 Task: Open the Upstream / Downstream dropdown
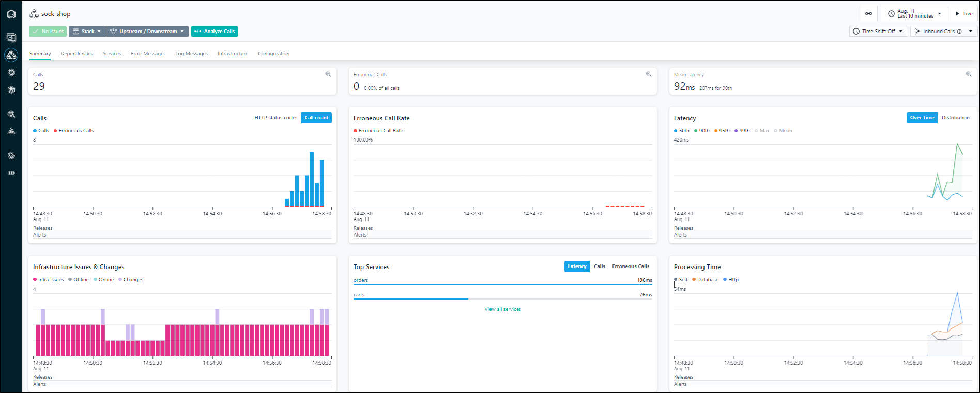point(148,32)
